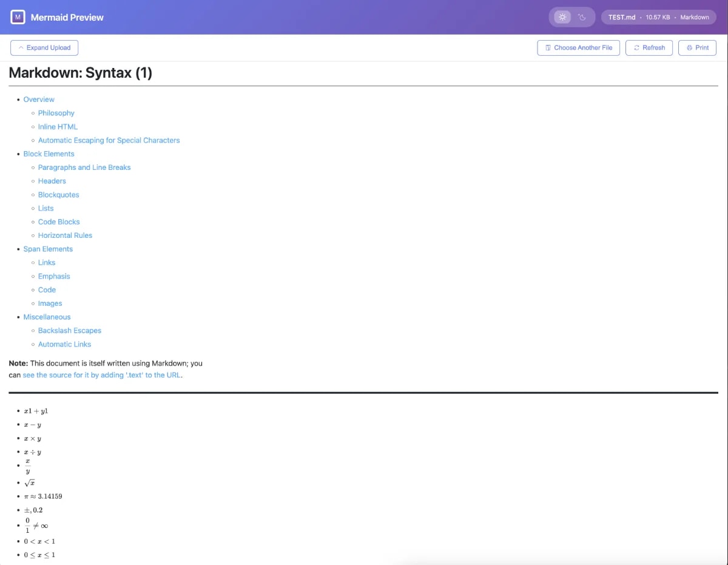728x565 pixels.
Task: Open Paragraphs and Line Breaks link
Action: 84,167
